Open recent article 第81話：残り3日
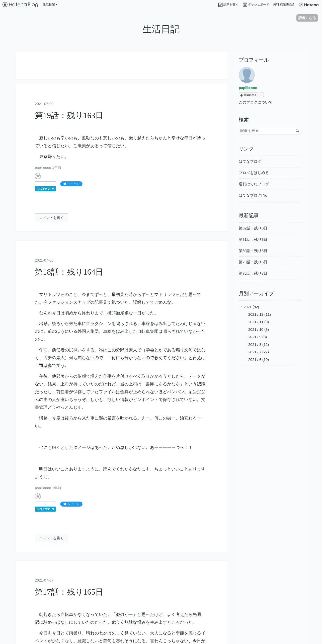The width and height of the screenshot is (322, 644). click(x=253, y=239)
